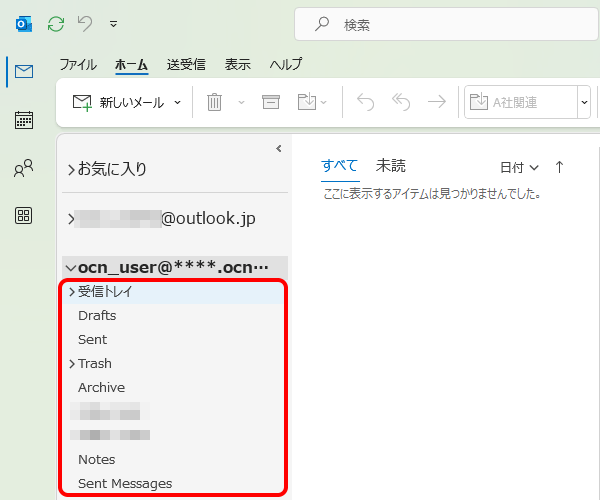The height and width of the screenshot is (500, 600).
Task: Click the Delete trash can icon
Action: coord(214,101)
